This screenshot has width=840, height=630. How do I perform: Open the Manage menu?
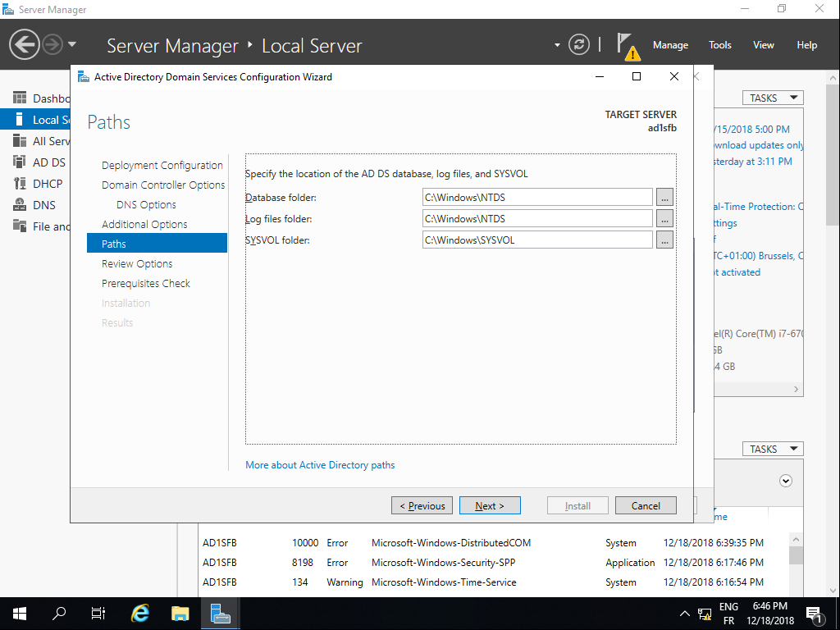pyautogui.click(x=670, y=45)
